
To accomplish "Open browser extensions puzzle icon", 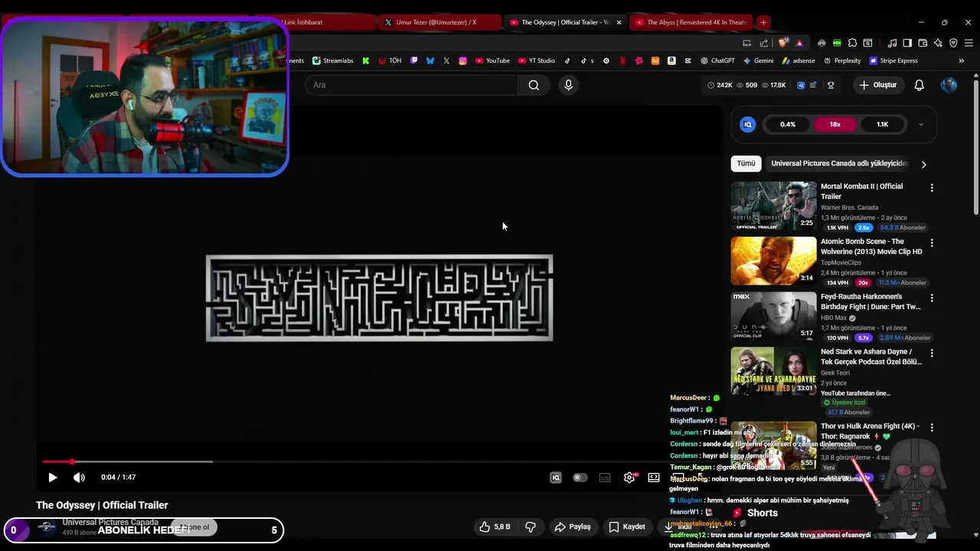I will [x=852, y=43].
